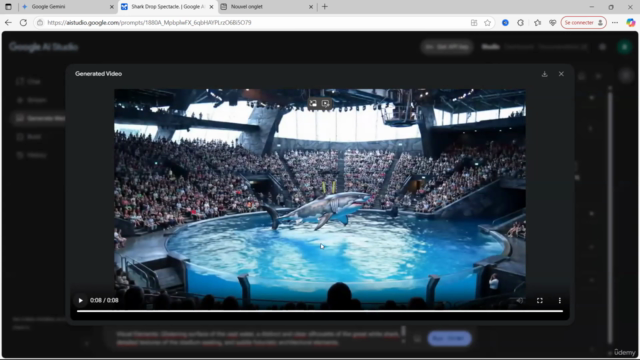Open the browser extensions menu
The height and width of the screenshot is (360, 640).
point(520,22)
